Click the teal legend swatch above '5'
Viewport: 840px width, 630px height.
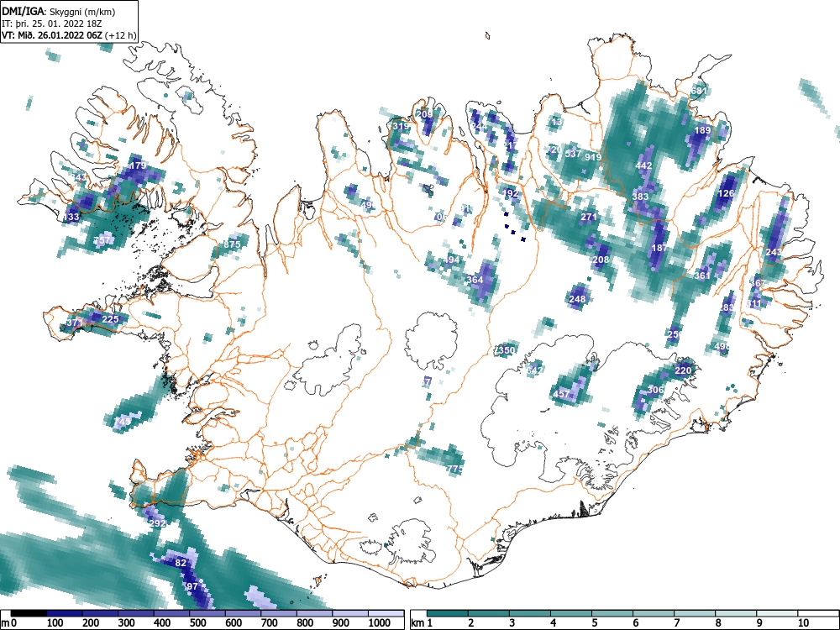point(612,613)
